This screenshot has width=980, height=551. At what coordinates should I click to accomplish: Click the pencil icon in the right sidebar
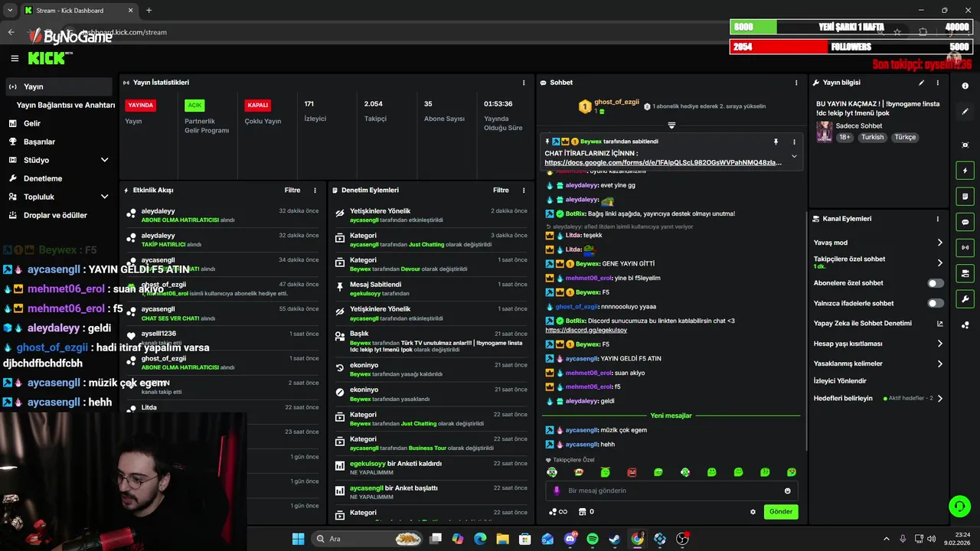965,112
